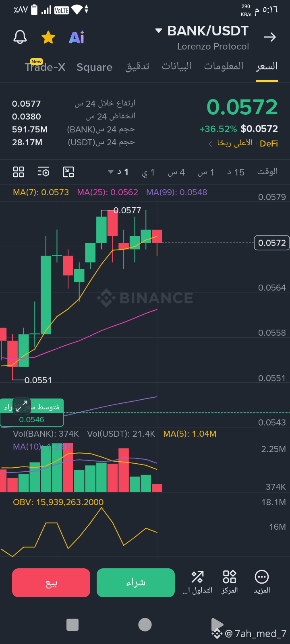Click the Lorenzo Protocol subtitle
This screenshot has height=644, width=290.
[x=213, y=47]
